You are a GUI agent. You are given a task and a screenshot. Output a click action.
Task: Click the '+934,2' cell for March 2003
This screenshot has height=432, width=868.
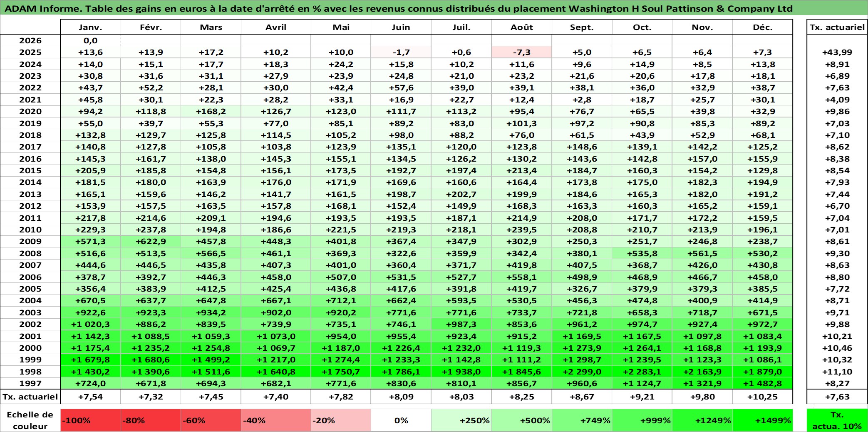(x=211, y=312)
